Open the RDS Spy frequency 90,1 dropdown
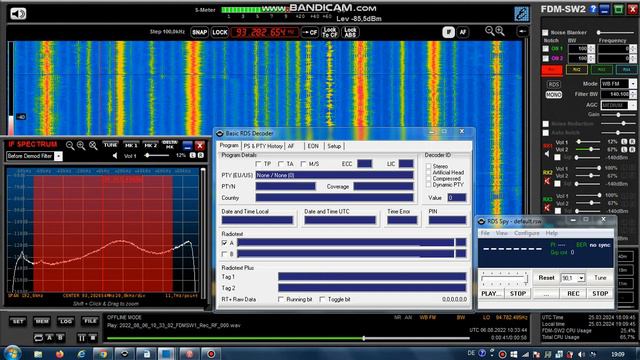The height and width of the screenshot is (360, 640). [581, 278]
